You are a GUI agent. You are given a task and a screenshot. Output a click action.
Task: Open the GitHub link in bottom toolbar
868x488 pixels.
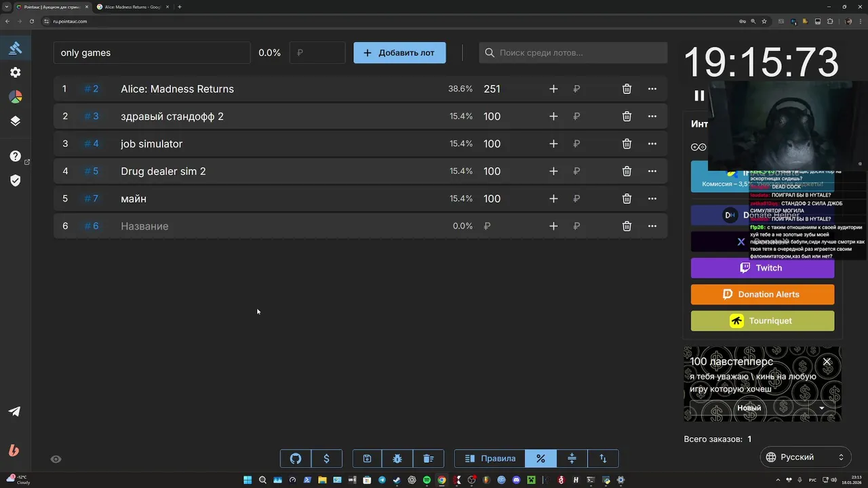(x=296, y=458)
